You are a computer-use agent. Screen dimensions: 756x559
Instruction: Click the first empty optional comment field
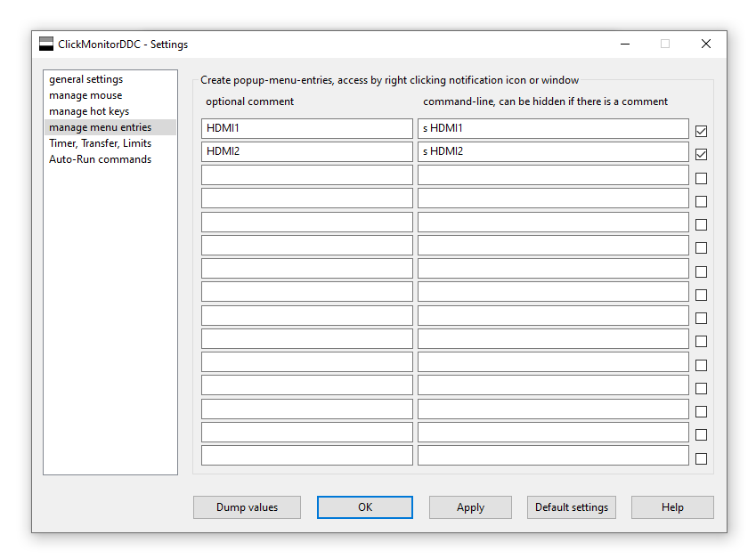point(306,174)
